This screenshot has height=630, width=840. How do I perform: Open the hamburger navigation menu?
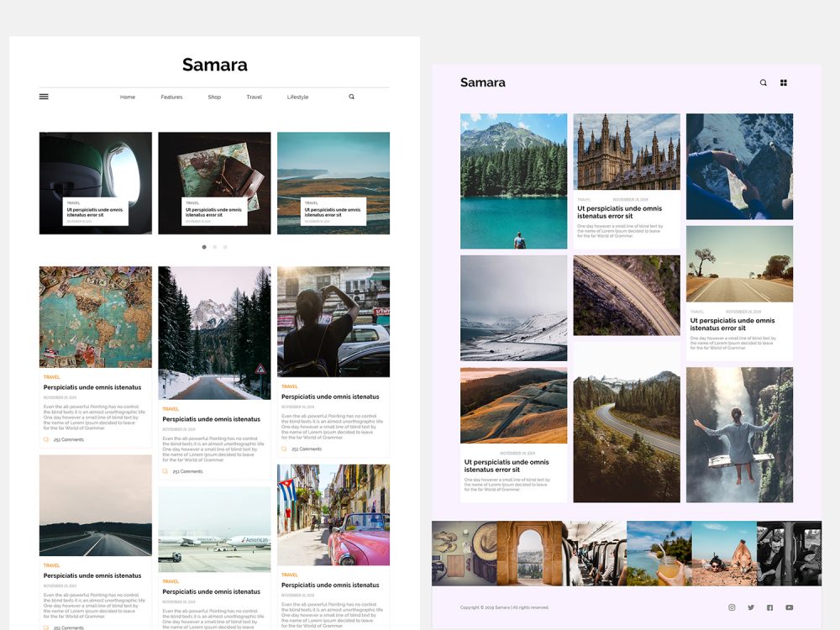pyautogui.click(x=43, y=96)
